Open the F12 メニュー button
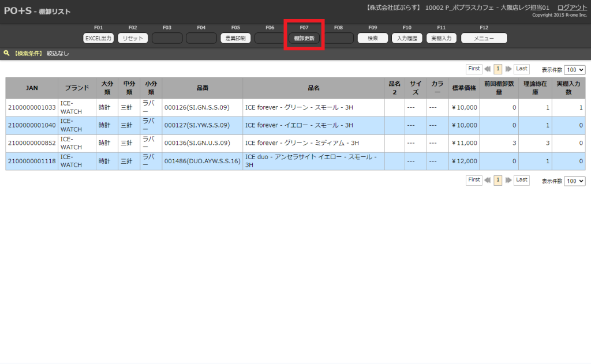This screenshot has width=591, height=364. click(484, 38)
